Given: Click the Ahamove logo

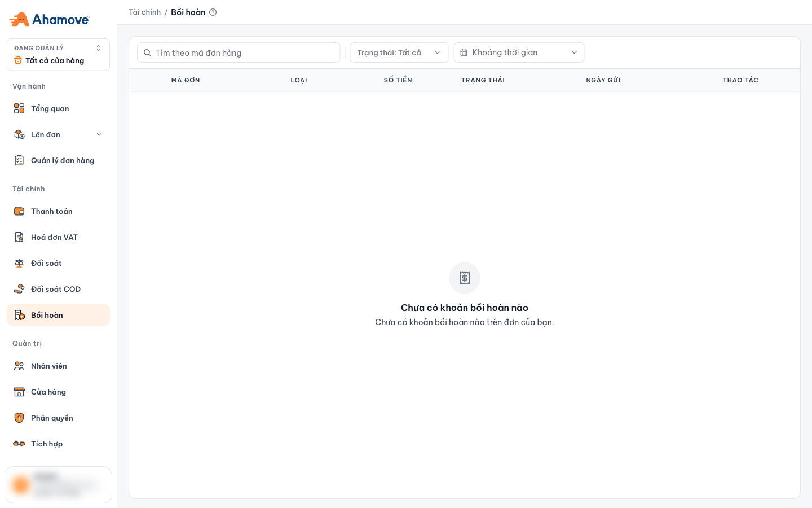Looking at the screenshot, I should pyautogui.click(x=50, y=19).
